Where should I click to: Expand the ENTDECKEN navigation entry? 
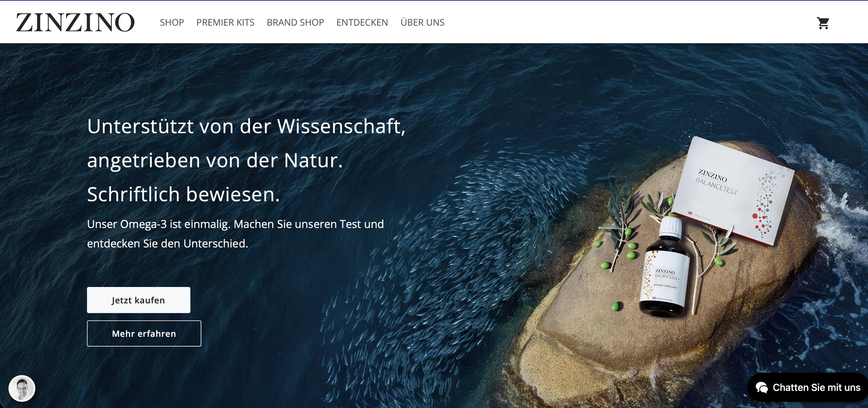(x=362, y=23)
